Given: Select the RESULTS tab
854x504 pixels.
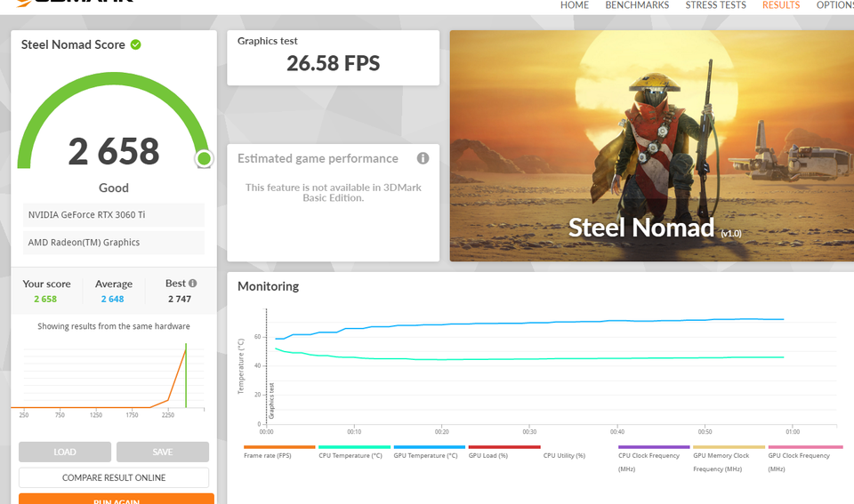Looking at the screenshot, I should tap(781, 5).
